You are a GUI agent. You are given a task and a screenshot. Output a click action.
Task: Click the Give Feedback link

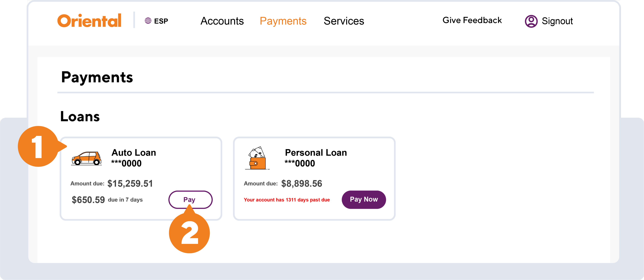pyautogui.click(x=472, y=20)
